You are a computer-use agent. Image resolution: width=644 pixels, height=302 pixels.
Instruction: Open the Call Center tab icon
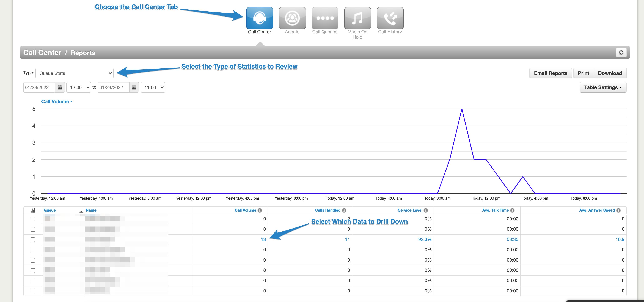click(260, 18)
